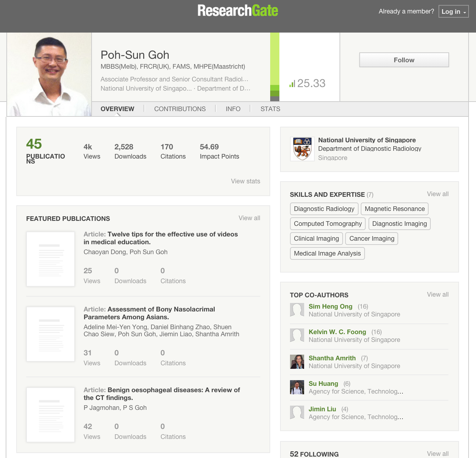Click the 25.33 RG score value
This screenshot has height=458, width=476.
click(311, 83)
